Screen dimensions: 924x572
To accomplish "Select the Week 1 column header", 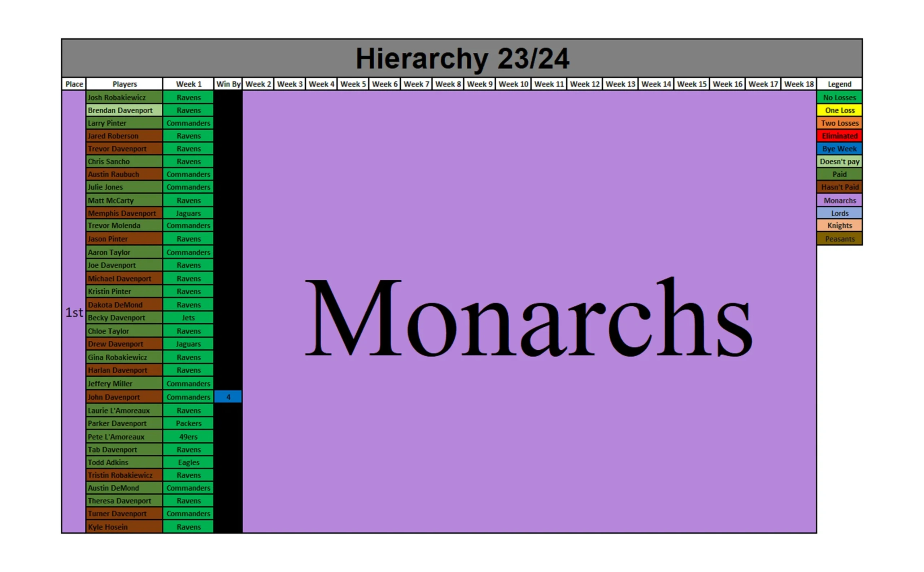I will 188,84.
